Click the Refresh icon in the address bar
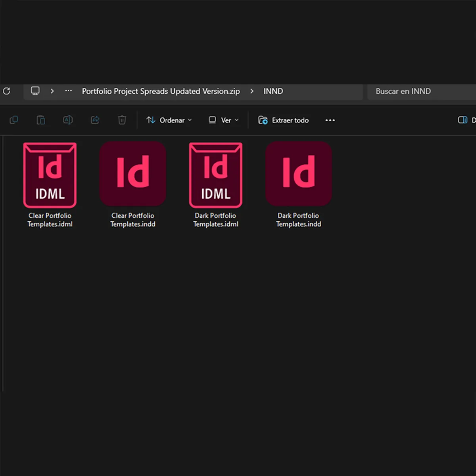This screenshot has width=476, height=476. tap(6, 91)
